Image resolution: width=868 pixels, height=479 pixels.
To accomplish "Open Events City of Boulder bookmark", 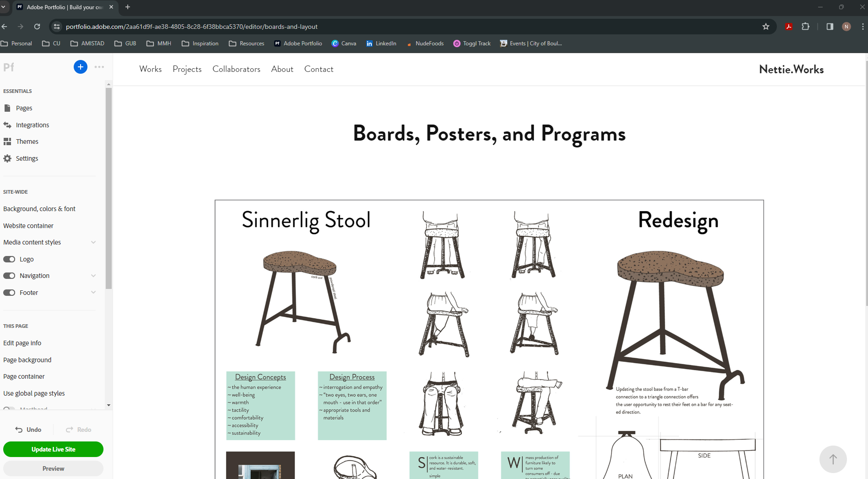I will (531, 44).
